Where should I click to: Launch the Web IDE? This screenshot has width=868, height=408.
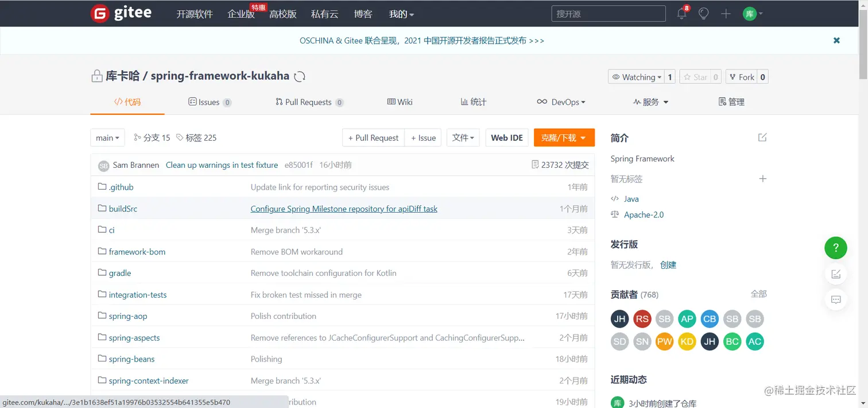[x=507, y=137]
